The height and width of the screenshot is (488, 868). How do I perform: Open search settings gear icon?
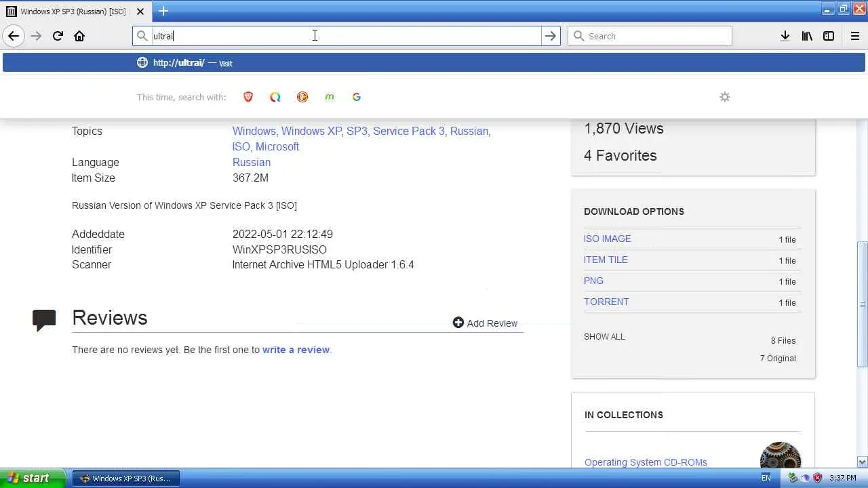[x=725, y=97]
